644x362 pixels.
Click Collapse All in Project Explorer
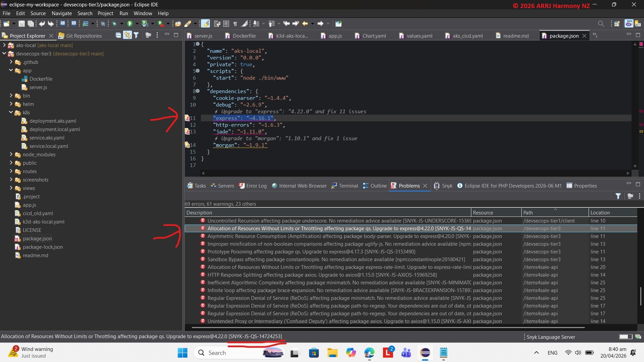pyautogui.click(x=118, y=35)
